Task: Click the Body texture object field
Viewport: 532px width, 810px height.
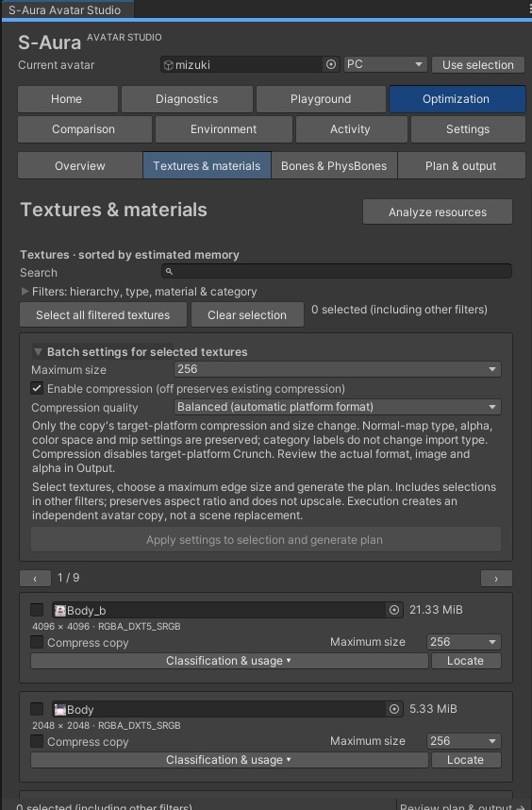Action: (227, 709)
